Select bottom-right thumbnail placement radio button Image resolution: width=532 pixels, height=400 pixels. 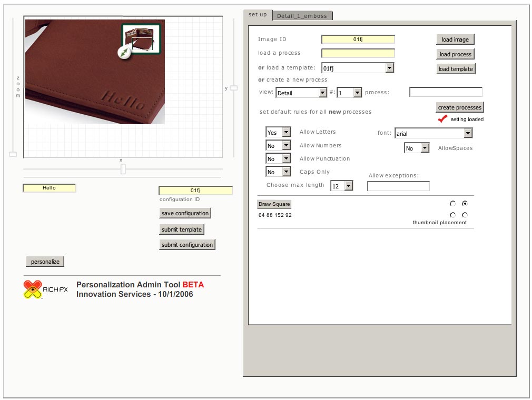tap(465, 215)
